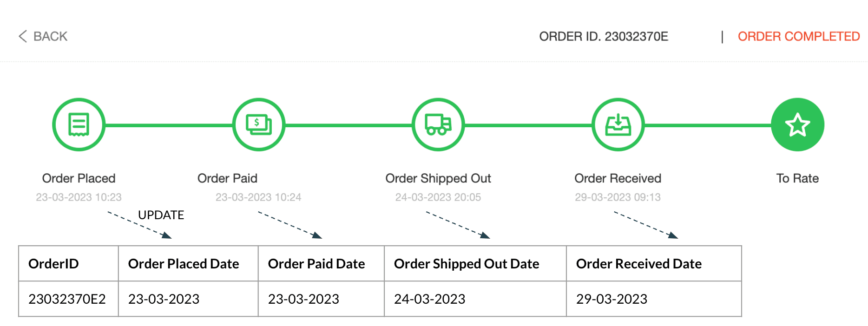Select the 29-03-2023 received date cell
The width and height of the screenshot is (868, 326).
612,299
